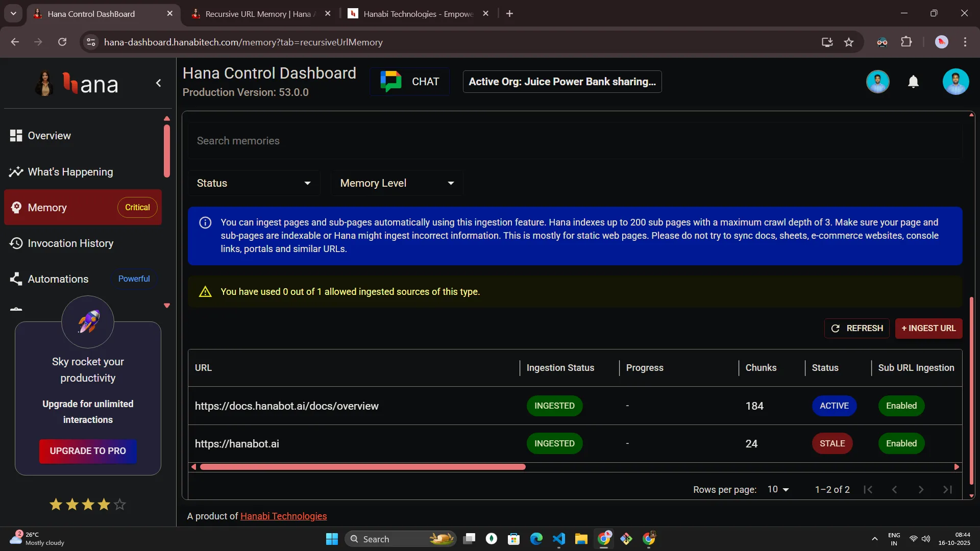Click the STALE status chip

[x=832, y=444]
